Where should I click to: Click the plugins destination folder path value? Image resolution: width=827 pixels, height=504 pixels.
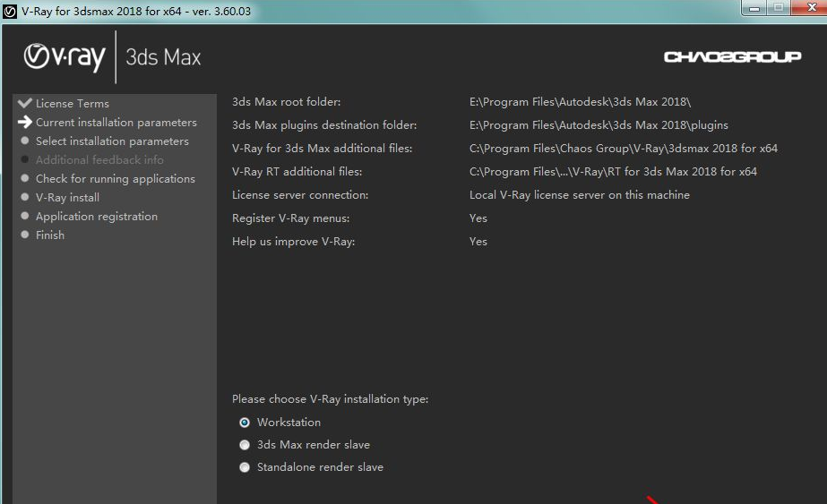(599, 125)
